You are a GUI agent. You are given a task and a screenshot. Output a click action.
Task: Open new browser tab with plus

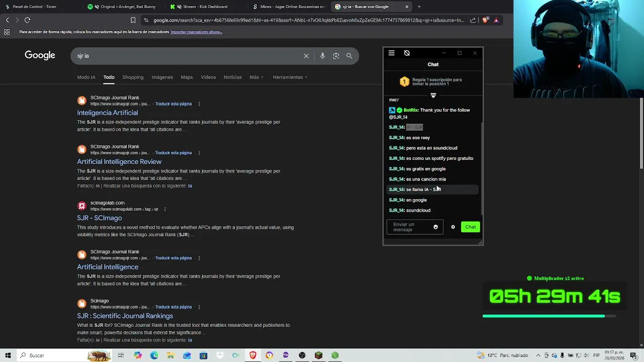click(x=419, y=7)
